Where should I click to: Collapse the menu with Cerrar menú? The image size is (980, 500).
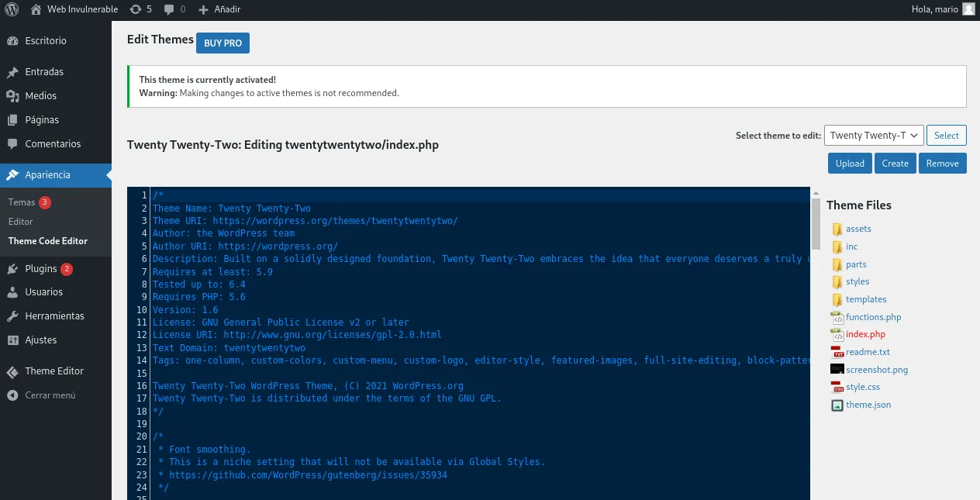[50, 395]
